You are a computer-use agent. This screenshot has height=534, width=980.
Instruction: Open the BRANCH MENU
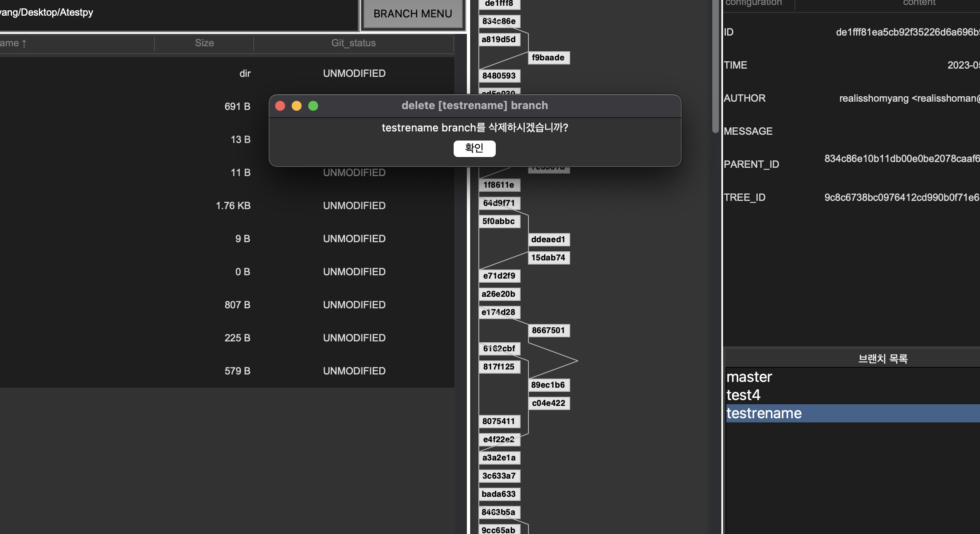click(x=412, y=14)
